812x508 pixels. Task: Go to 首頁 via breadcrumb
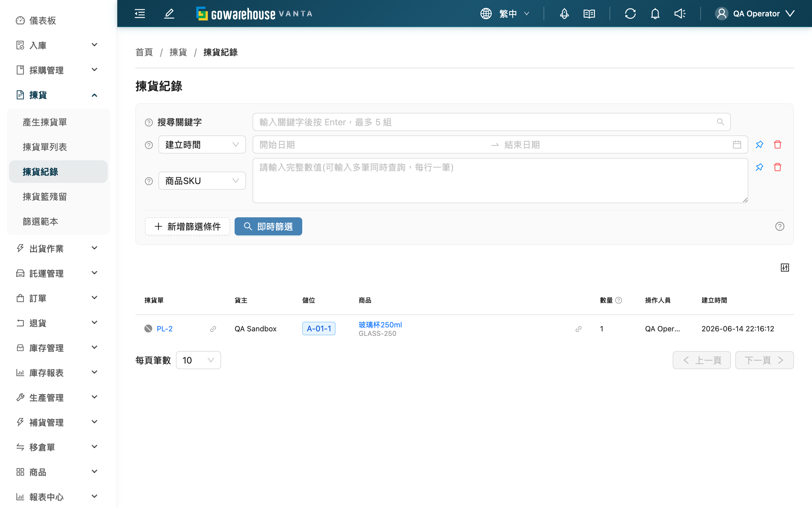(x=144, y=52)
